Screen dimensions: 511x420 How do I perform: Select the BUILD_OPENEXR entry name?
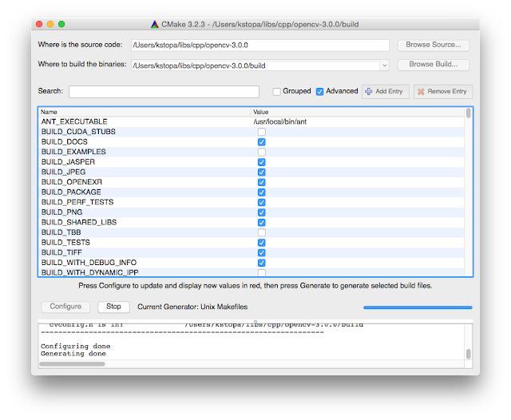(72, 182)
